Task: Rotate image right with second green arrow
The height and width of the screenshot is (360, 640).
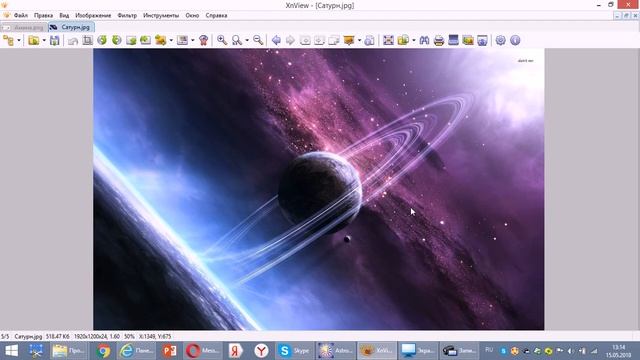Action: 117,40
